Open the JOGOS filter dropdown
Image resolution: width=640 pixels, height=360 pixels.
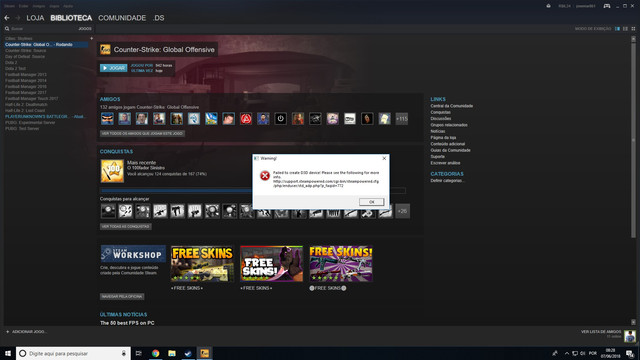85,29
